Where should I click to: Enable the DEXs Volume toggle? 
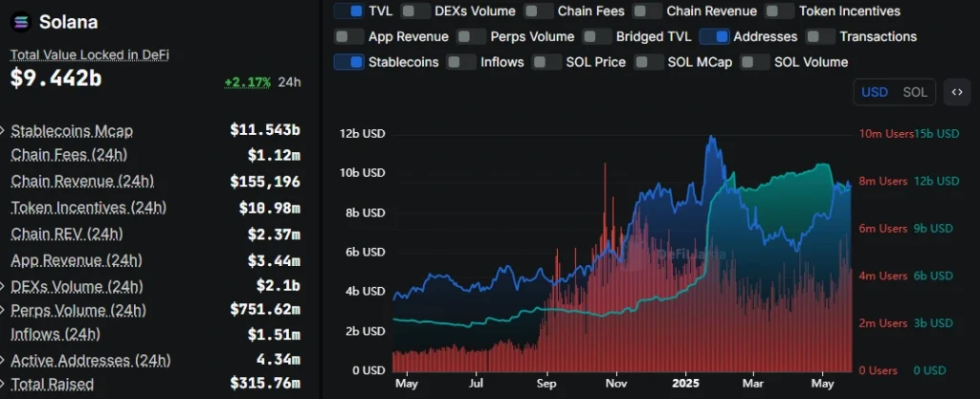415,11
